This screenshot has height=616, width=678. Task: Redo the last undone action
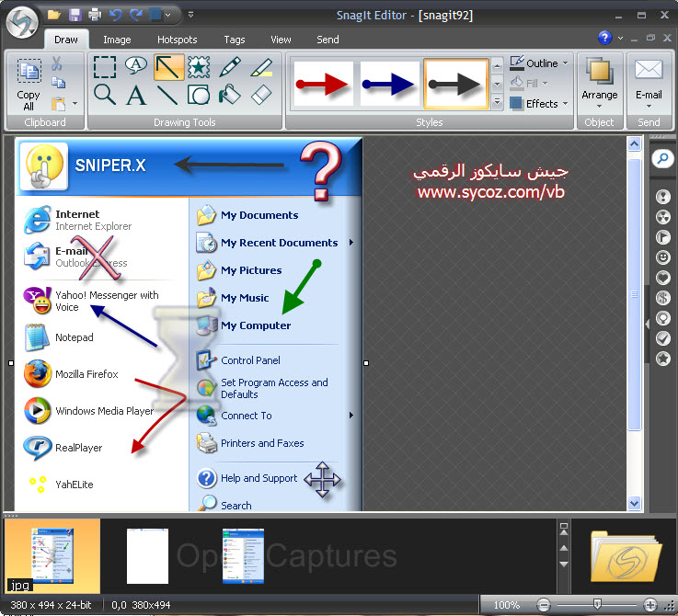point(136,15)
